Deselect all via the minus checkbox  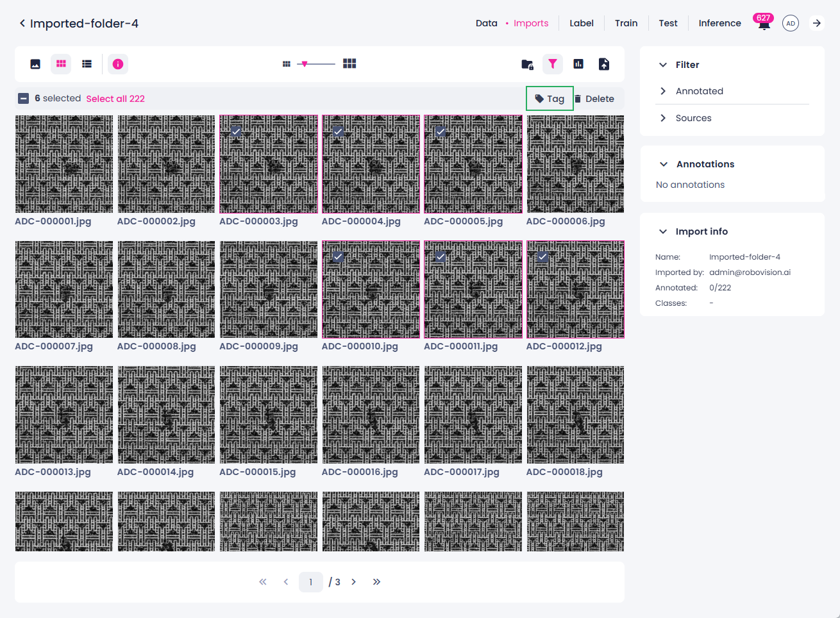[23, 99]
